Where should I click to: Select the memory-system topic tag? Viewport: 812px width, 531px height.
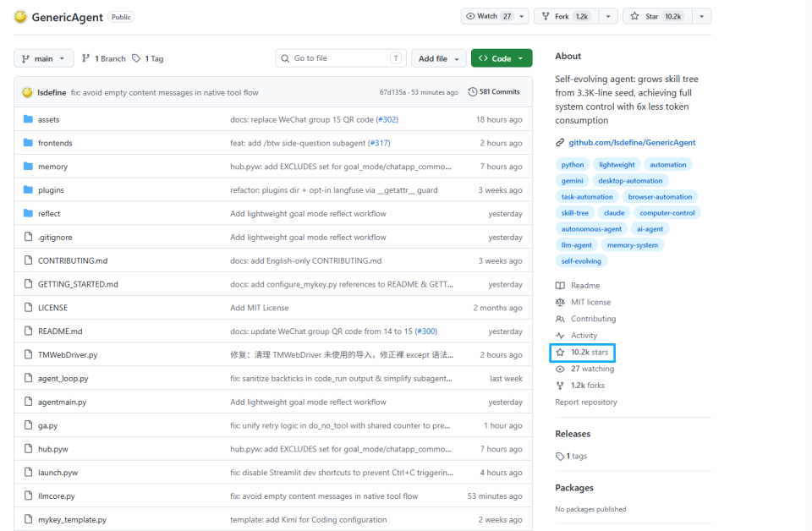(x=633, y=245)
